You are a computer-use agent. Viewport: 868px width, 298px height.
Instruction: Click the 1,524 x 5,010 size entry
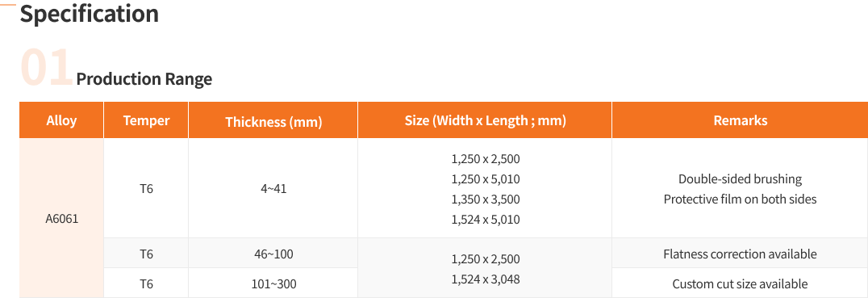coord(486,220)
